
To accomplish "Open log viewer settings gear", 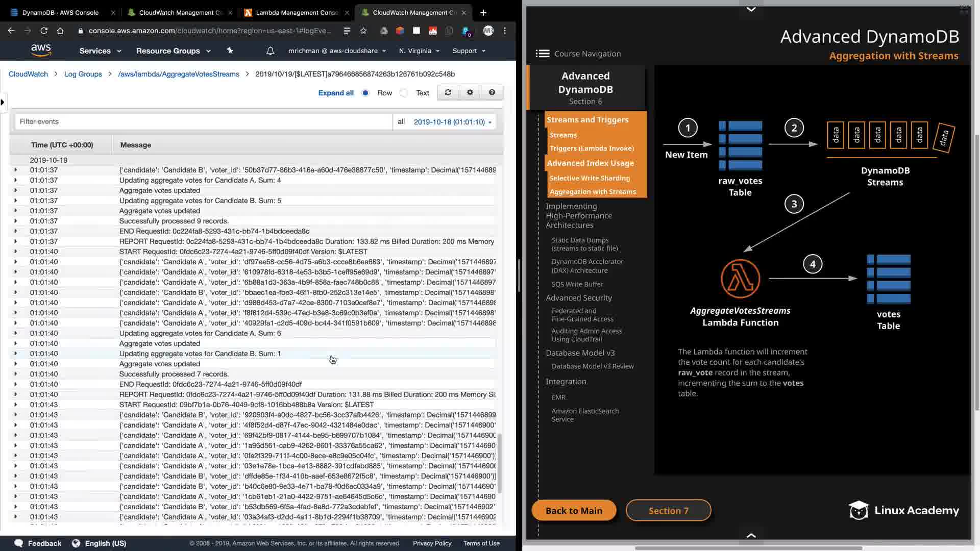I will click(x=470, y=92).
